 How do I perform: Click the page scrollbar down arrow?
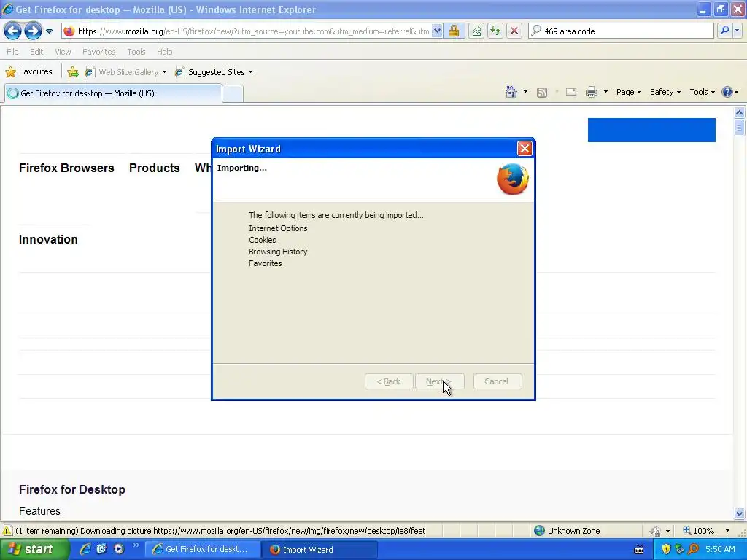click(x=740, y=513)
